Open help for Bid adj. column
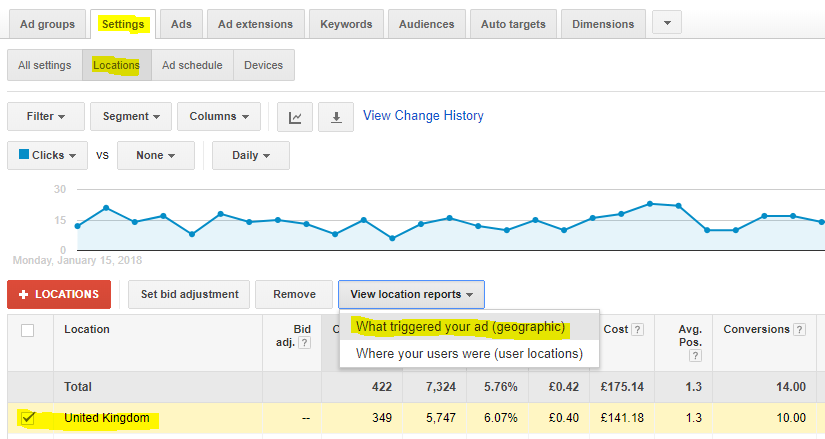The width and height of the screenshot is (825, 439). tap(304, 343)
